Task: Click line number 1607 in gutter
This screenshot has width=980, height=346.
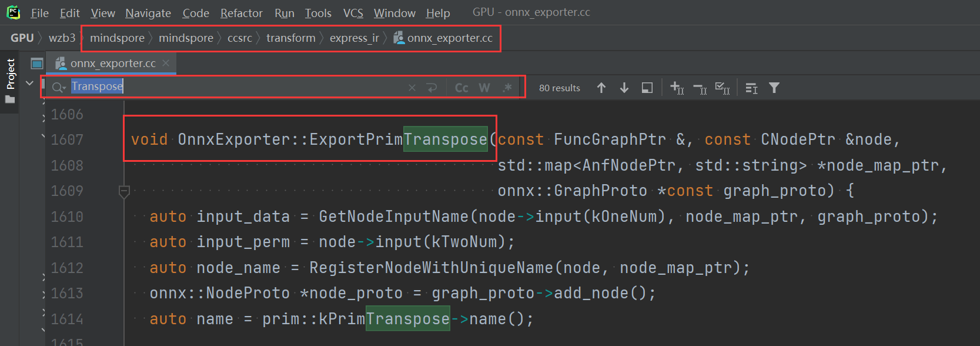Action: (67, 139)
